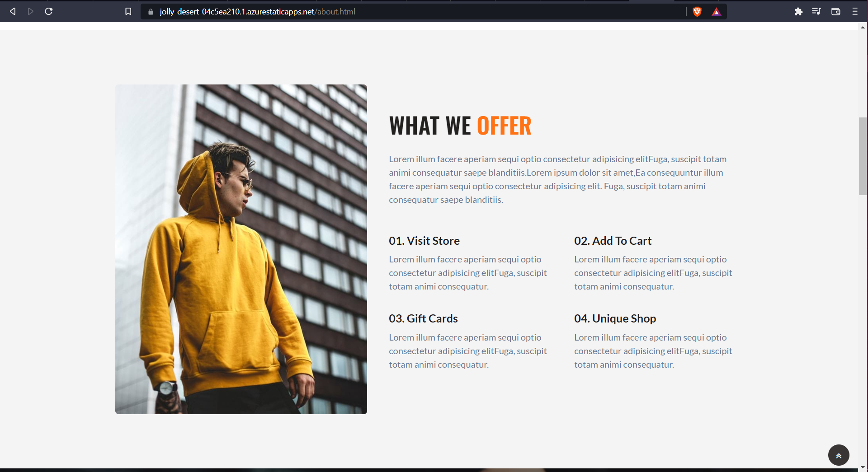
Task: Reload the about.html page
Action: point(49,11)
